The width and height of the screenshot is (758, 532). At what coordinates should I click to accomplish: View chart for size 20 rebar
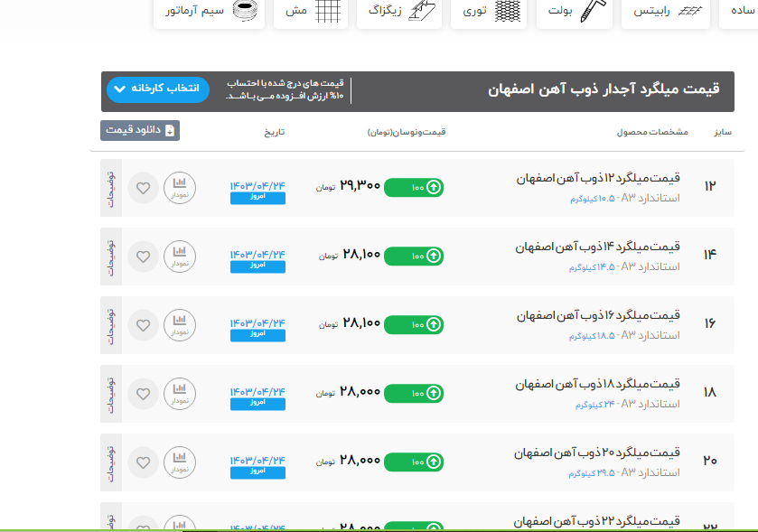tap(179, 462)
